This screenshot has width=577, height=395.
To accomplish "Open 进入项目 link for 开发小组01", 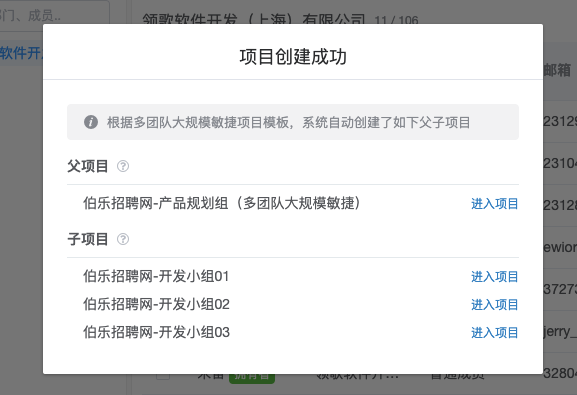I will pos(495,276).
